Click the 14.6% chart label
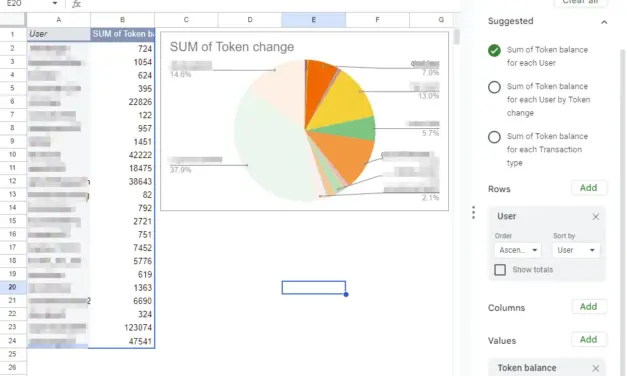Image resolution: width=627 pixels, height=376 pixels. coord(180,75)
